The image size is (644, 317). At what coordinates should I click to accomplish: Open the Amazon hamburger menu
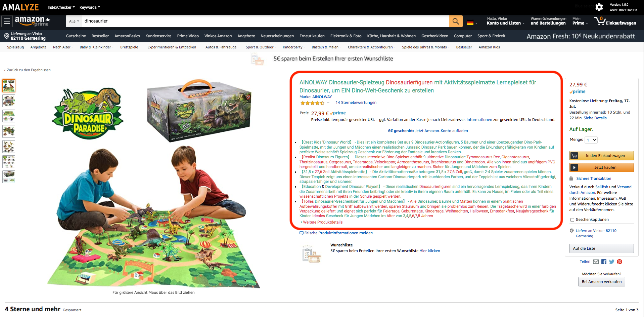click(x=7, y=21)
